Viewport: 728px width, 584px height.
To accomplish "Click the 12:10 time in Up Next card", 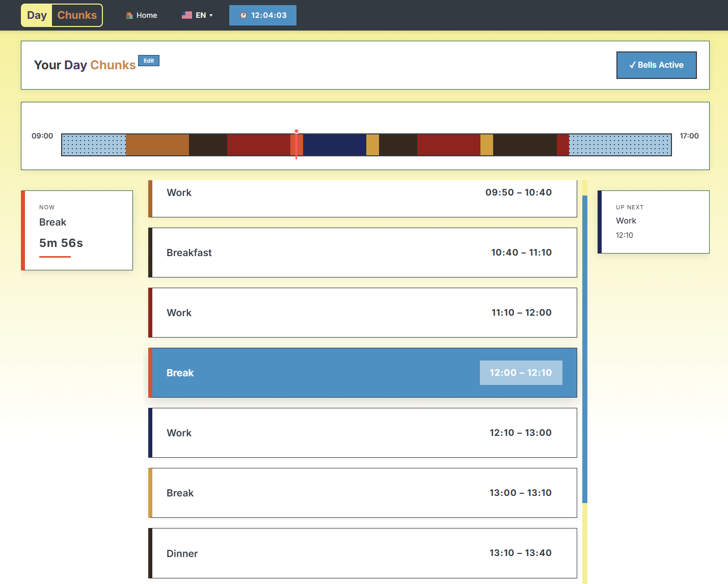I will pyautogui.click(x=625, y=235).
